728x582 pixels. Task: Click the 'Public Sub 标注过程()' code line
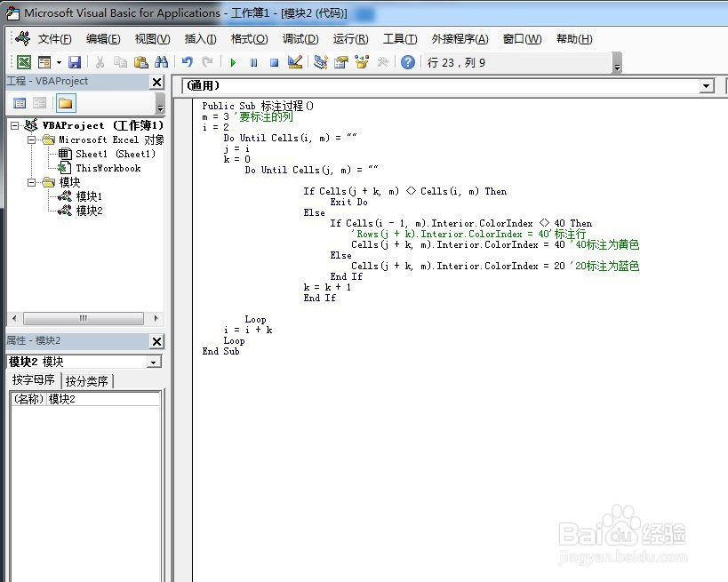pos(258,106)
